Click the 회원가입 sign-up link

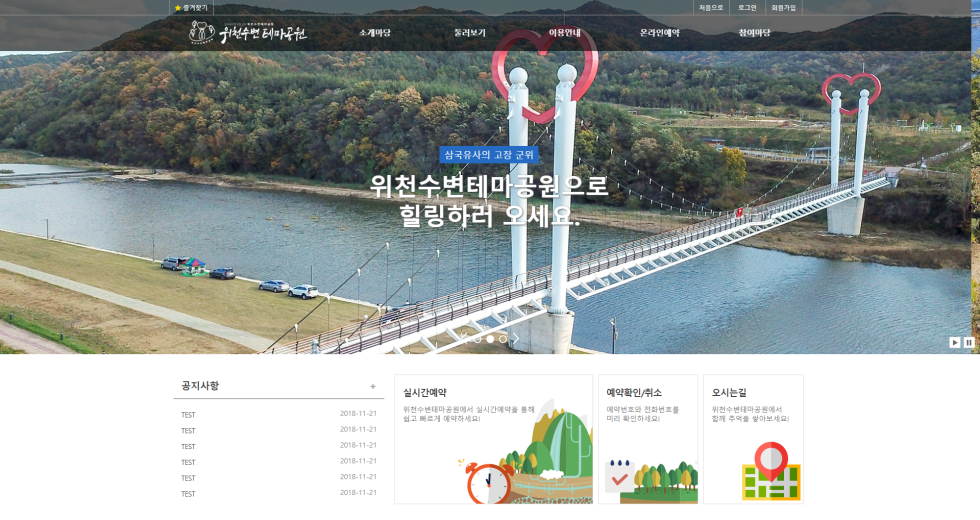(783, 7)
